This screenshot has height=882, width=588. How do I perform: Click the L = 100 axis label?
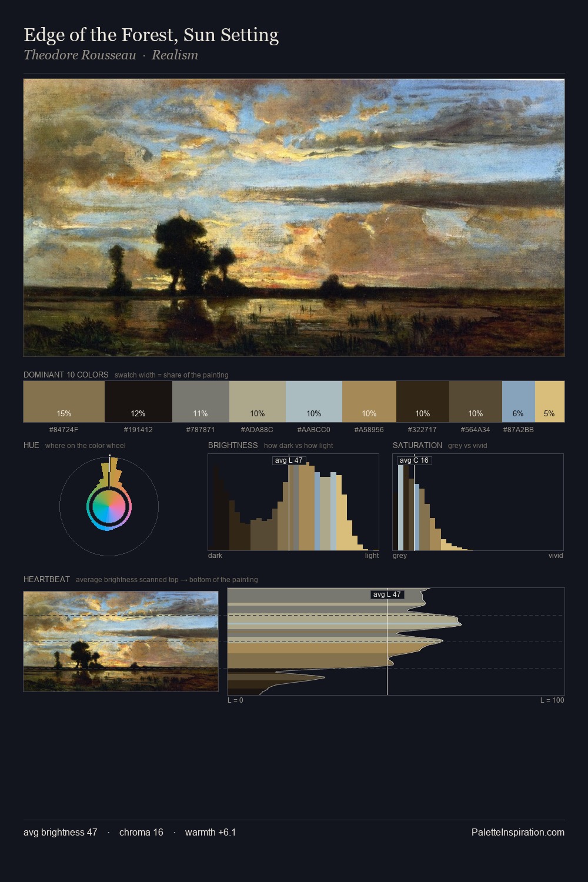(552, 700)
